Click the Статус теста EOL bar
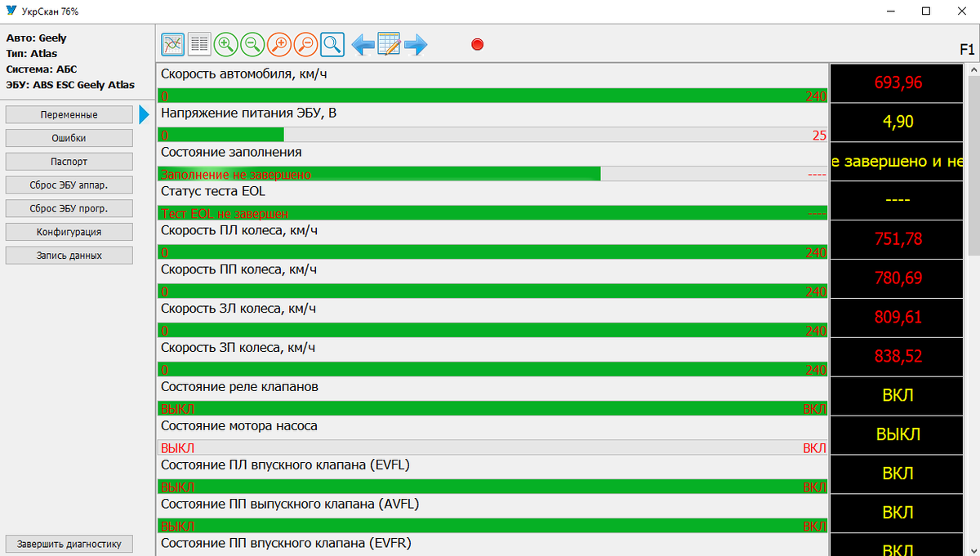This screenshot has height=556, width=980. click(492, 213)
